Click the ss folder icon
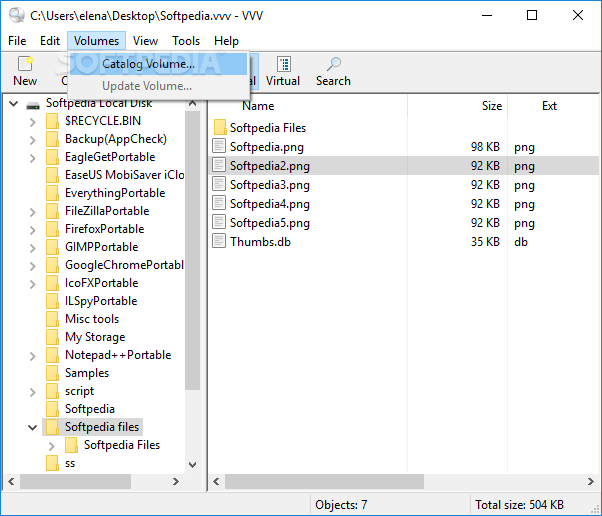The height and width of the screenshot is (516, 602). pyautogui.click(x=52, y=463)
